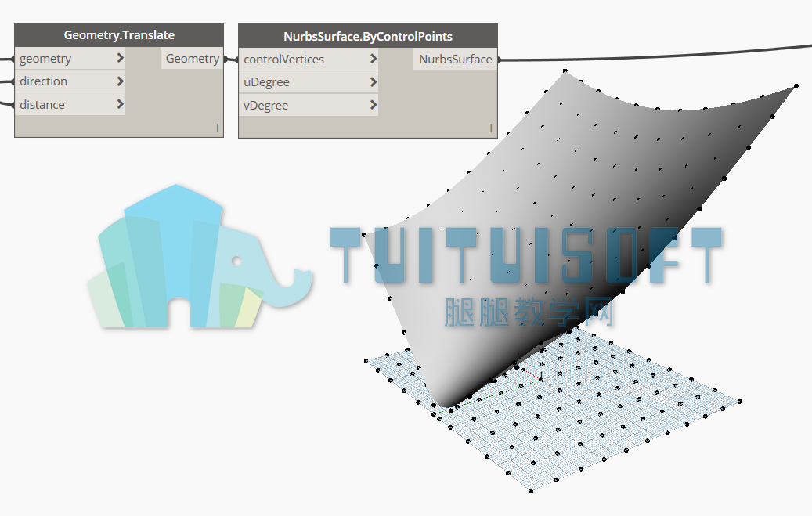
Task: Click the geometry port chevron on Geometry.Translate
Action: coord(120,58)
